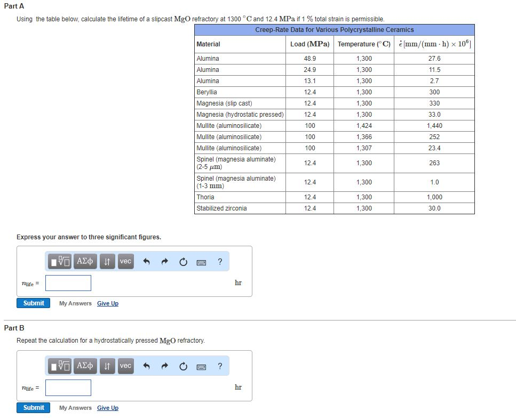516x420 pixels.
Task: Reset the Part A answer with the refresh icon
Action: (183, 261)
